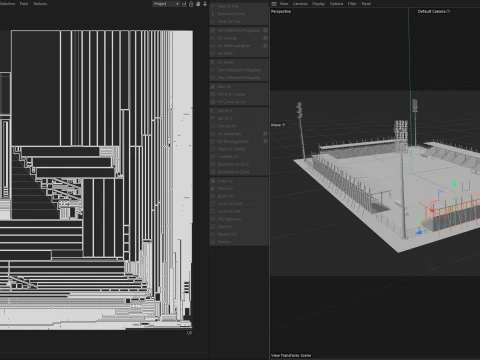The image size is (480, 360).
Task: Choose Copy UV
Action: pos(239,181)
